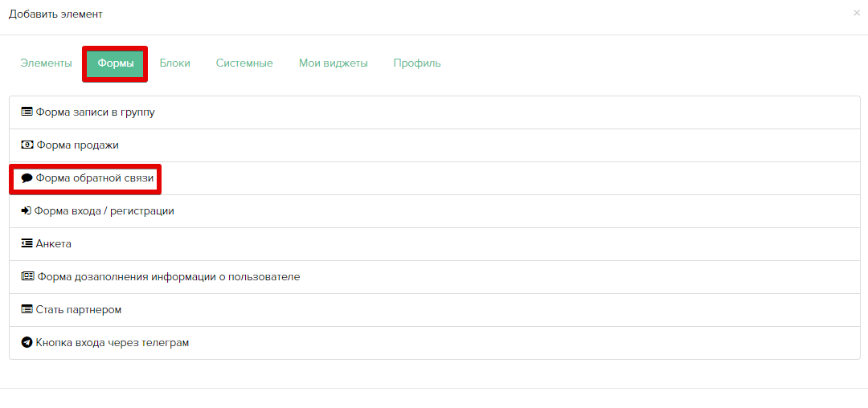Click the list icon beside Форма записи в группу
The image size is (868, 408).
pos(27,112)
